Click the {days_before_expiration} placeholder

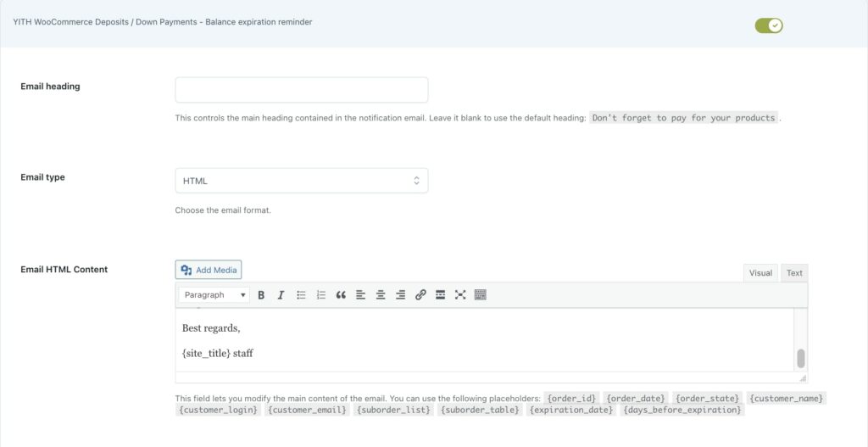pos(682,410)
